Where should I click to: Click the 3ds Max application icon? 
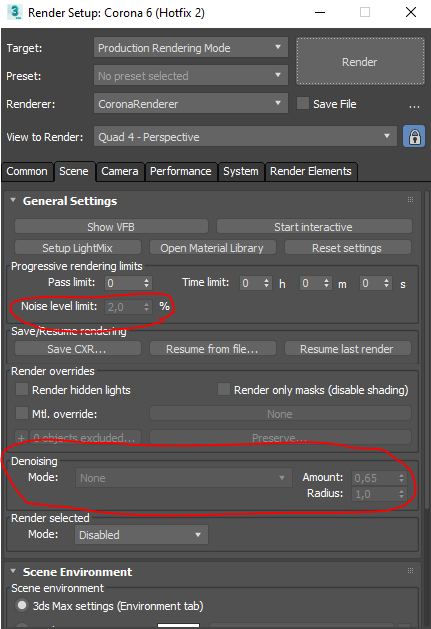14,12
